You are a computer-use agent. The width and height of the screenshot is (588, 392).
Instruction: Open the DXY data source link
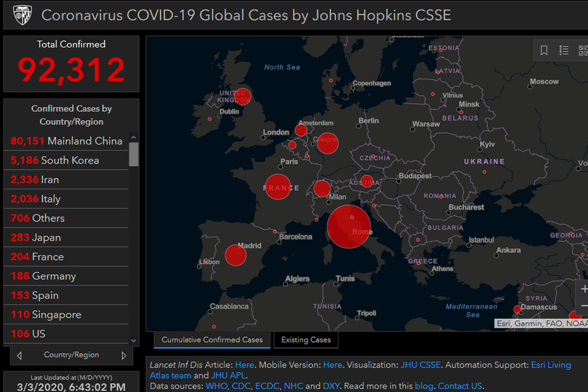(x=331, y=387)
